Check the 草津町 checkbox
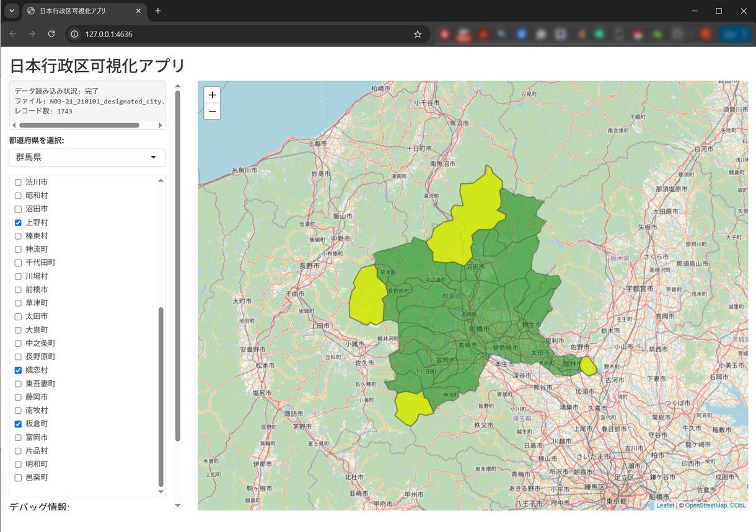756x532 pixels. coord(18,303)
